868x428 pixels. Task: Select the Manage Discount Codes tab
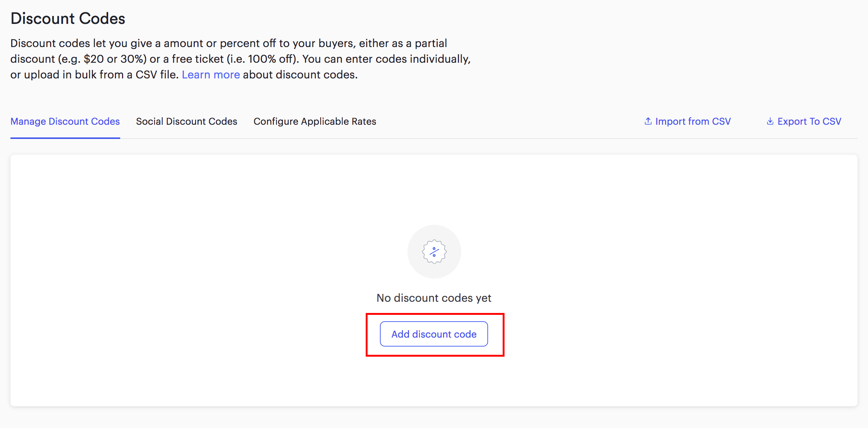click(x=65, y=121)
